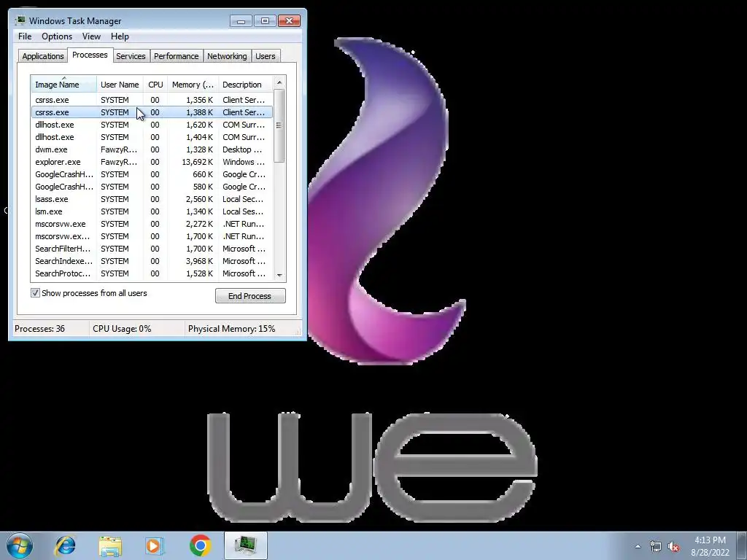
Task: Uncheck Show processes from all users
Action: click(x=35, y=293)
